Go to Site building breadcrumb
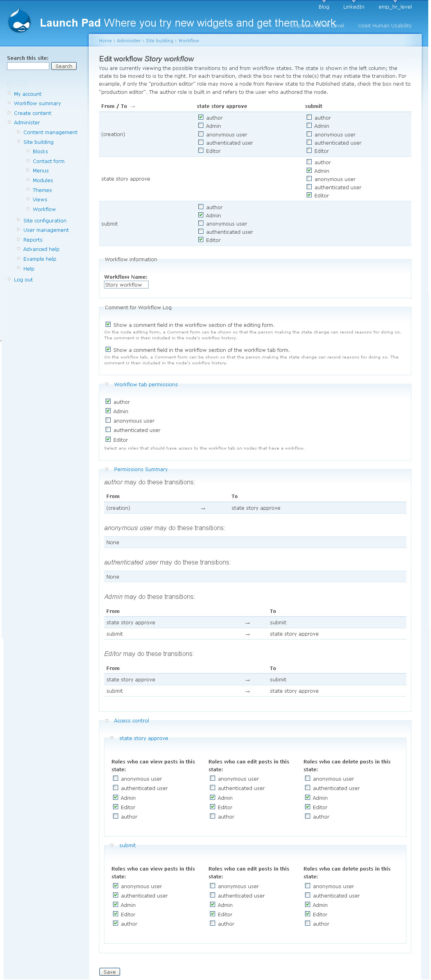Image resolution: width=431 pixels, height=980 pixels. tap(160, 41)
